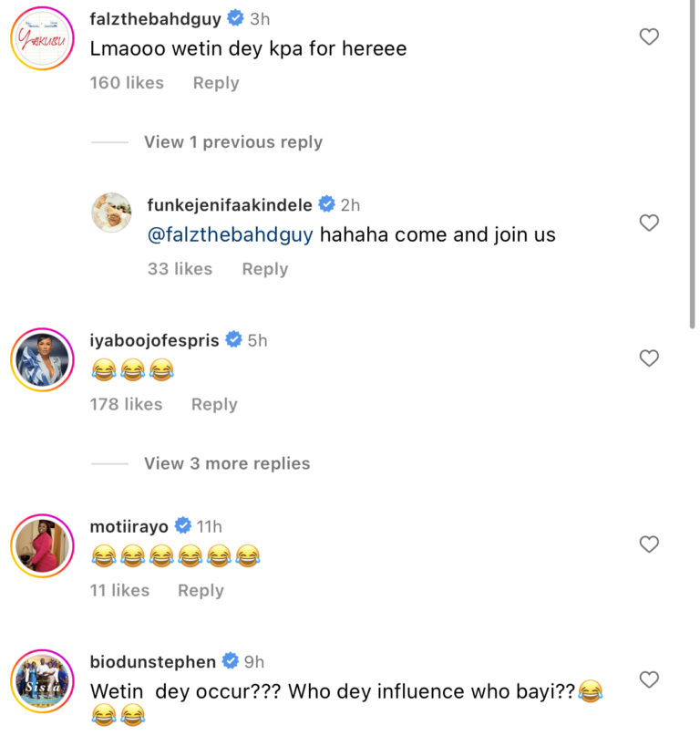
Task: Like biodunstephen's comment using the heart
Action: point(649,679)
